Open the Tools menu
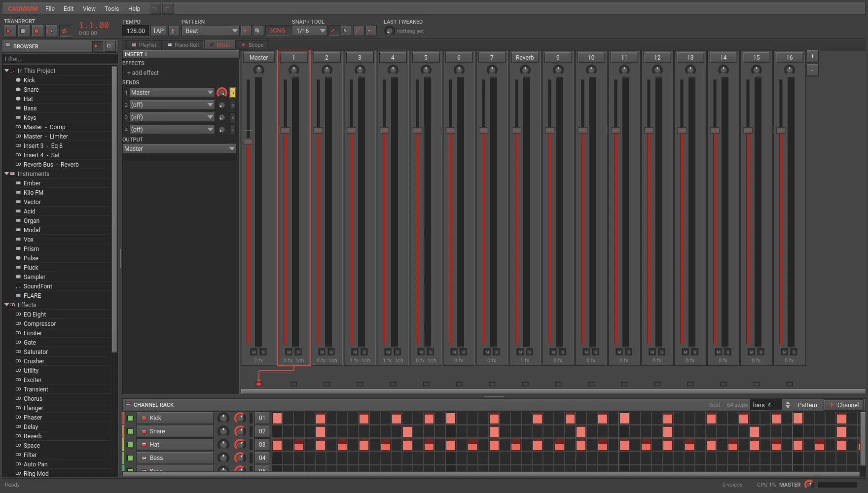 [111, 8]
